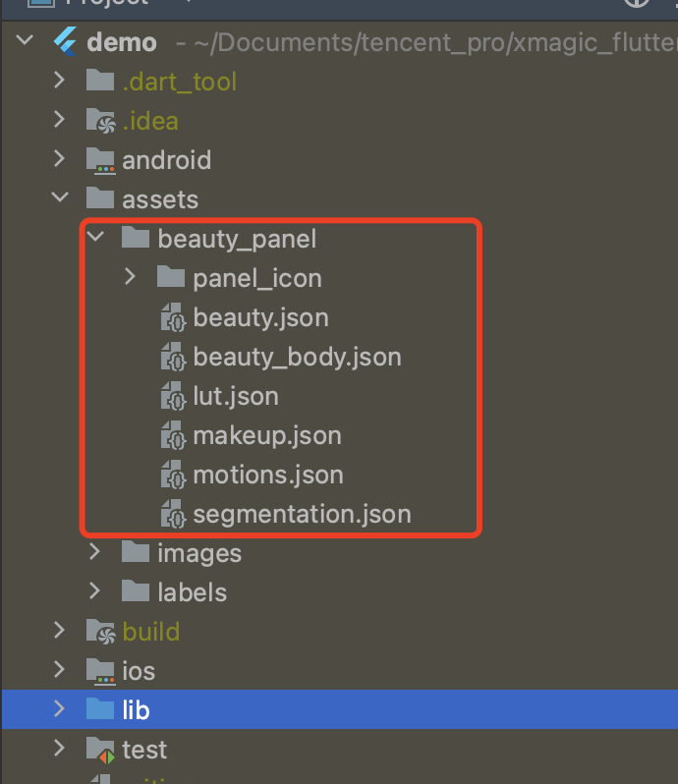This screenshot has width=678, height=784.
Task: Select the ios folder
Action: [139, 671]
